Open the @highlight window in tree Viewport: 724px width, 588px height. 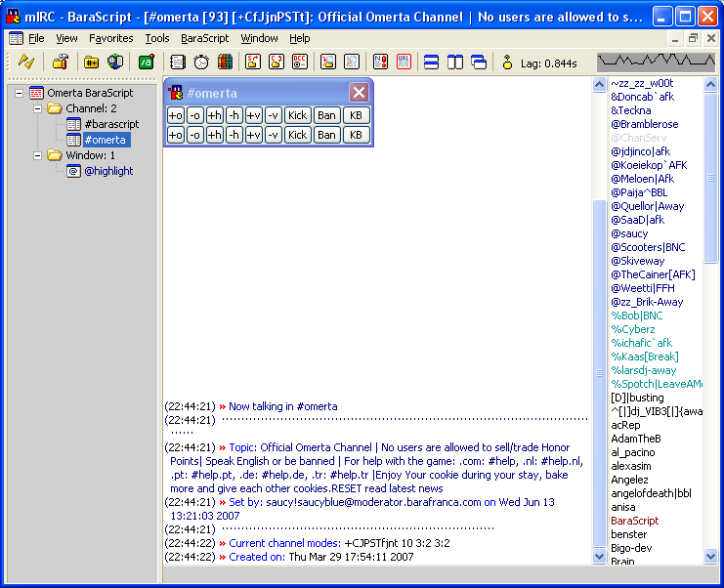click(107, 171)
